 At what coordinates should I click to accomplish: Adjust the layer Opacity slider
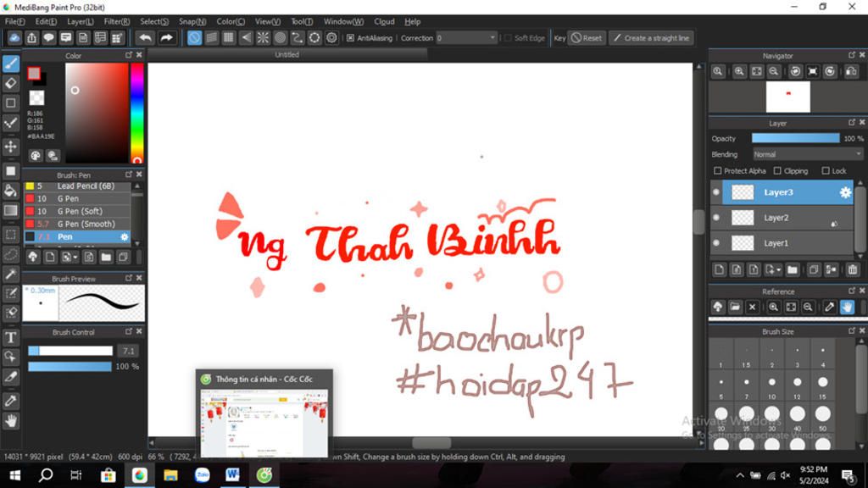click(795, 138)
